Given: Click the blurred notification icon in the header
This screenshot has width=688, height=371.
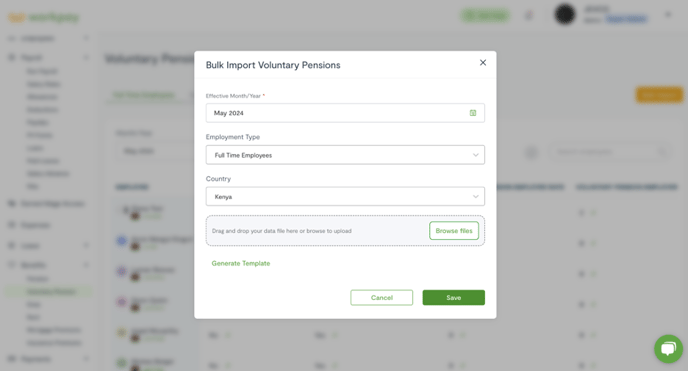Looking at the screenshot, I should (x=529, y=16).
